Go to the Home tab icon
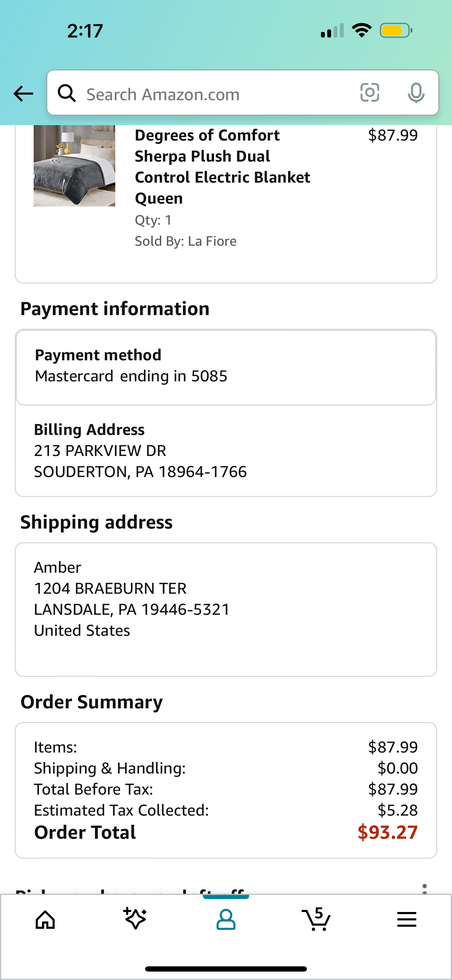The image size is (452, 980). [x=45, y=920]
